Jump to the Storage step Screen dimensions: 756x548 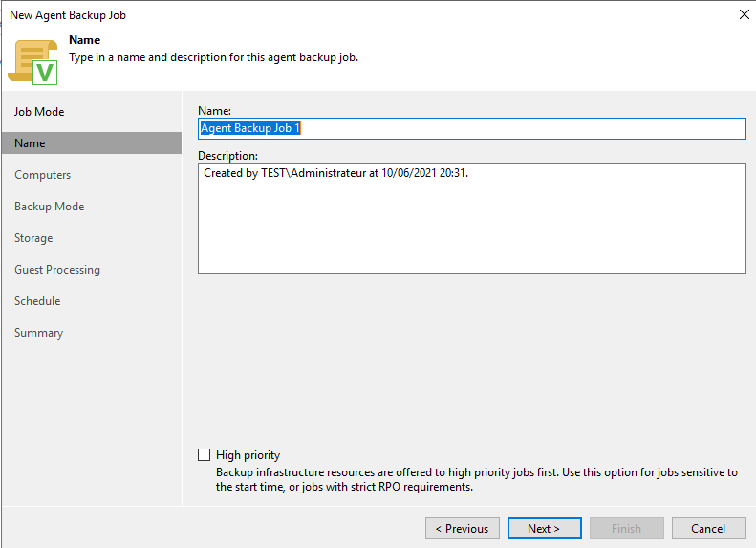pos(33,238)
